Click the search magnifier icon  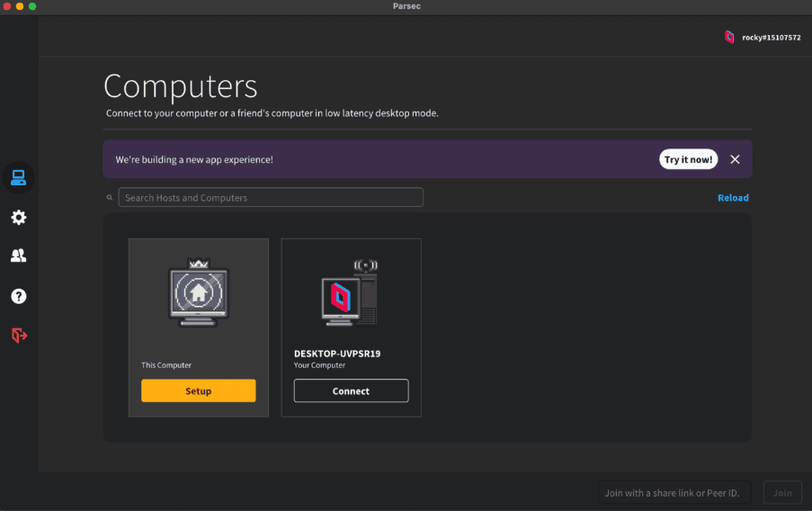click(x=110, y=197)
